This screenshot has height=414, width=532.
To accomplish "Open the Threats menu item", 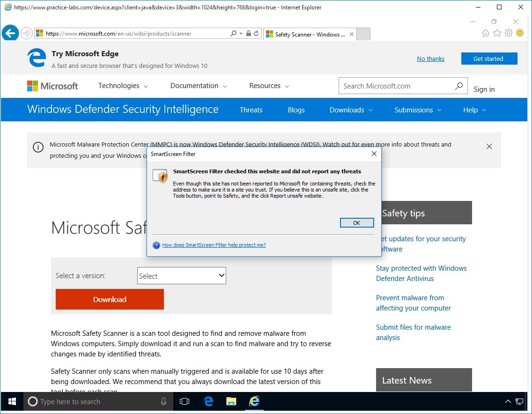I will tap(251, 110).
